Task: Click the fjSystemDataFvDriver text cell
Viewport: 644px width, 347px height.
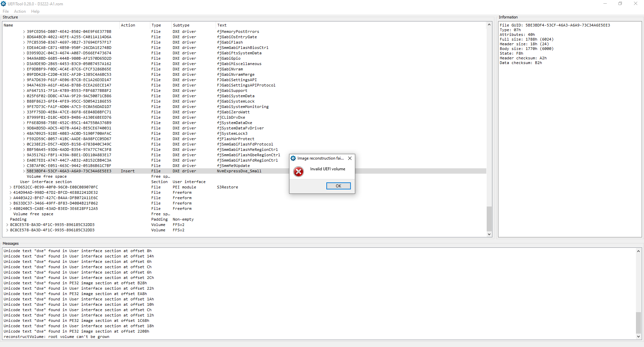Action: pyautogui.click(x=240, y=128)
